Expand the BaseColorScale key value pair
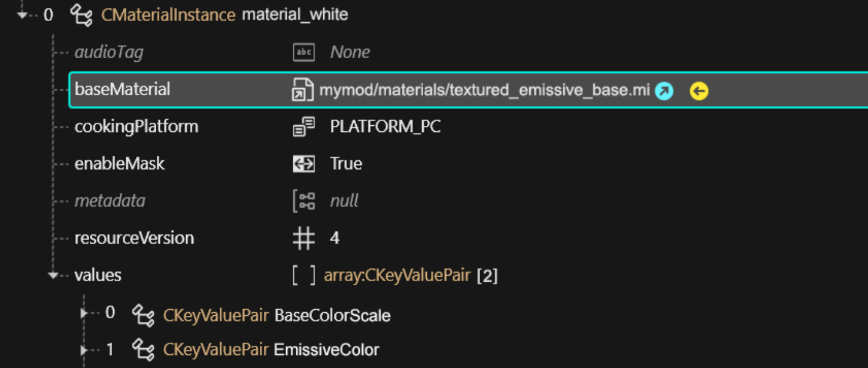Image resolution: width=868 pixels, height=368 pixels. pyautogui.click(x=84, y=313)
